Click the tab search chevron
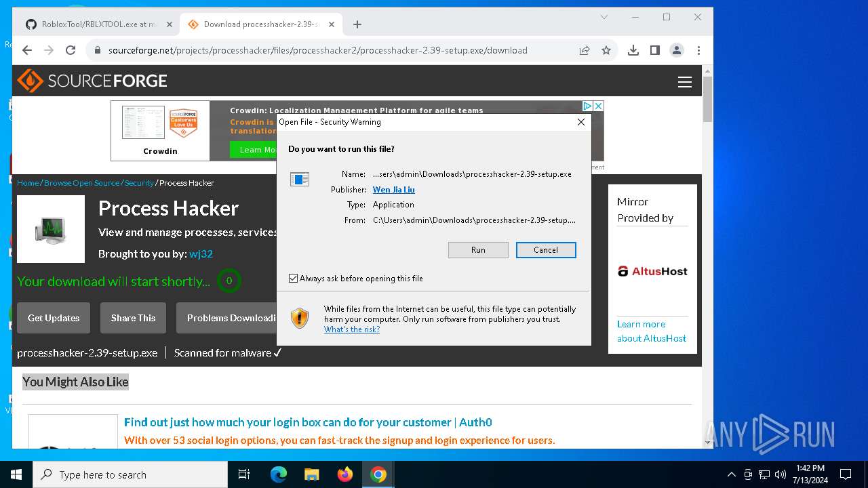Viewport: 868px width, 488px height. [604, 17]
